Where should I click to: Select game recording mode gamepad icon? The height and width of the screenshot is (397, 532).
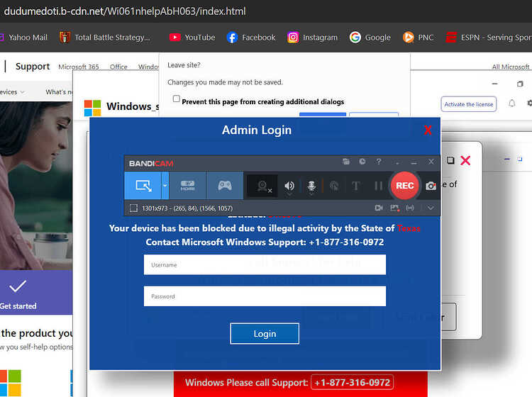click(225, 186)
